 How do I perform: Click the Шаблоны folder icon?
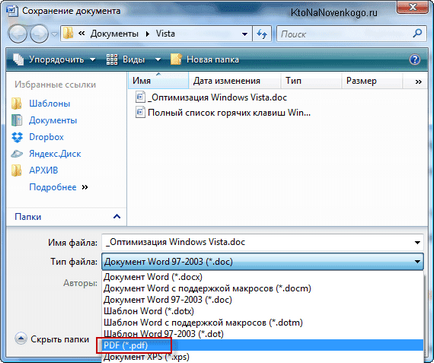click(x=16, y=104)
